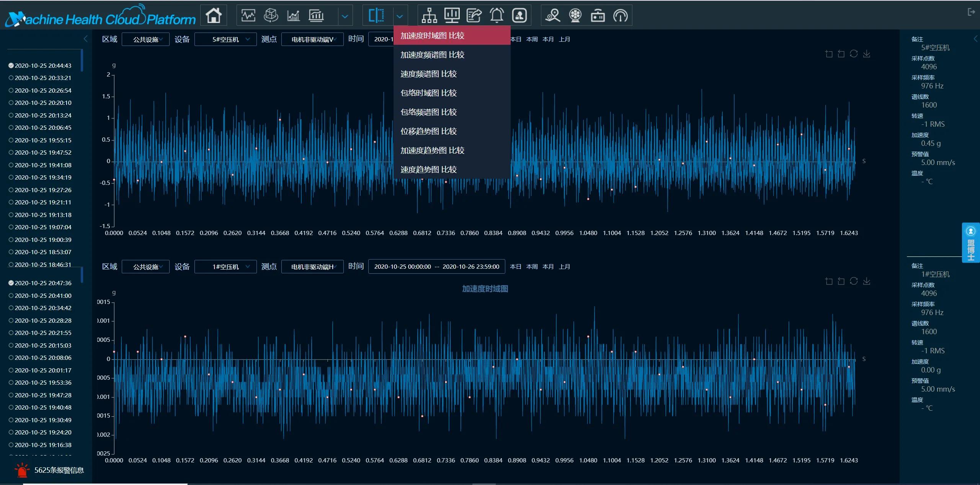Open top 区域 公共设施 dropdown

(145, 39)
